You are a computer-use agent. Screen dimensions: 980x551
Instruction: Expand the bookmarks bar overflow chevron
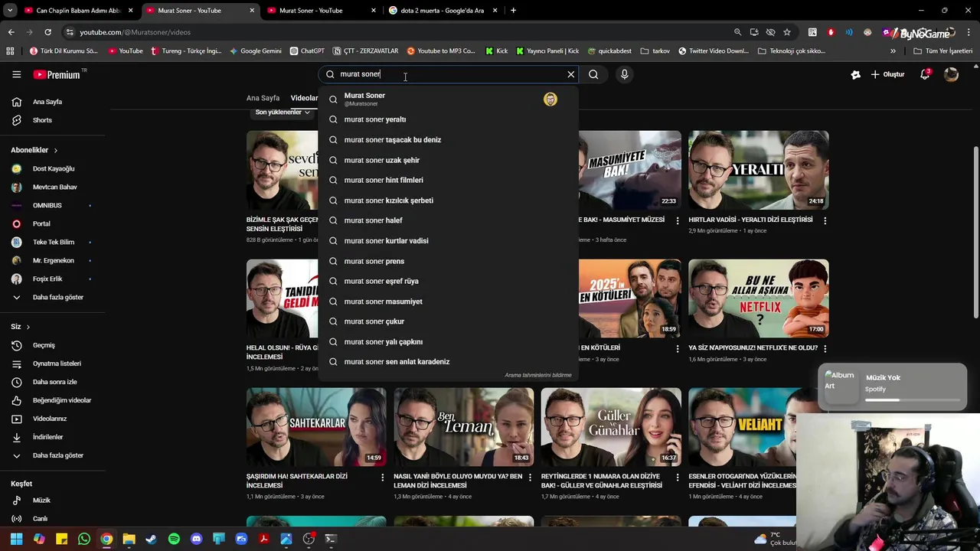[x=893, y=51]
